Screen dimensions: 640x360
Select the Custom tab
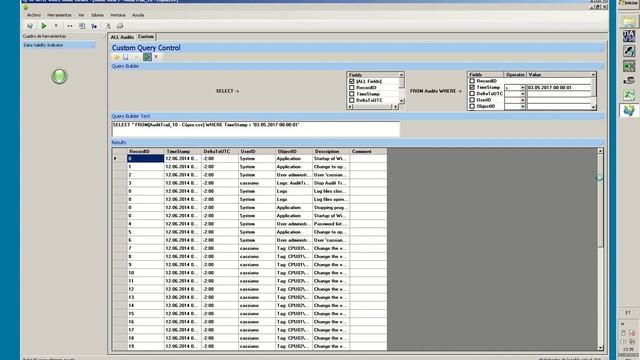[x=146, y=37]
